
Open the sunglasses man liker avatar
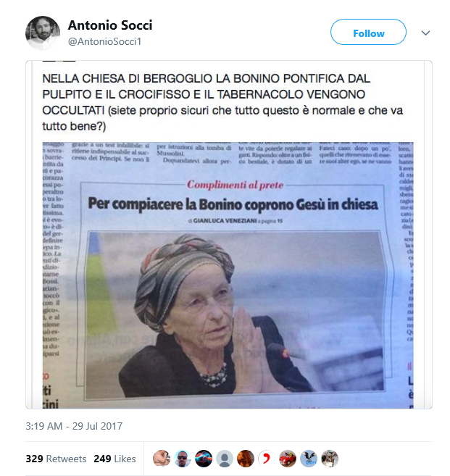183,459
